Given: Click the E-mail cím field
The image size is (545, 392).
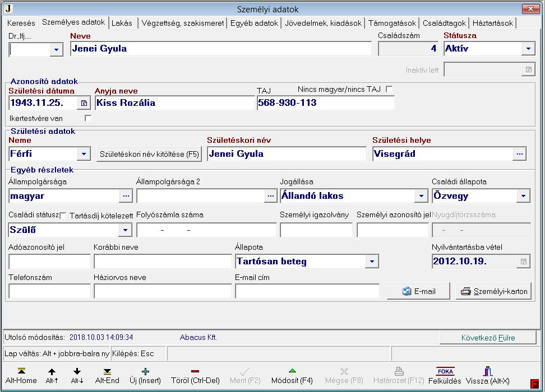Looking at the screenshot, I should click(307, 291).
